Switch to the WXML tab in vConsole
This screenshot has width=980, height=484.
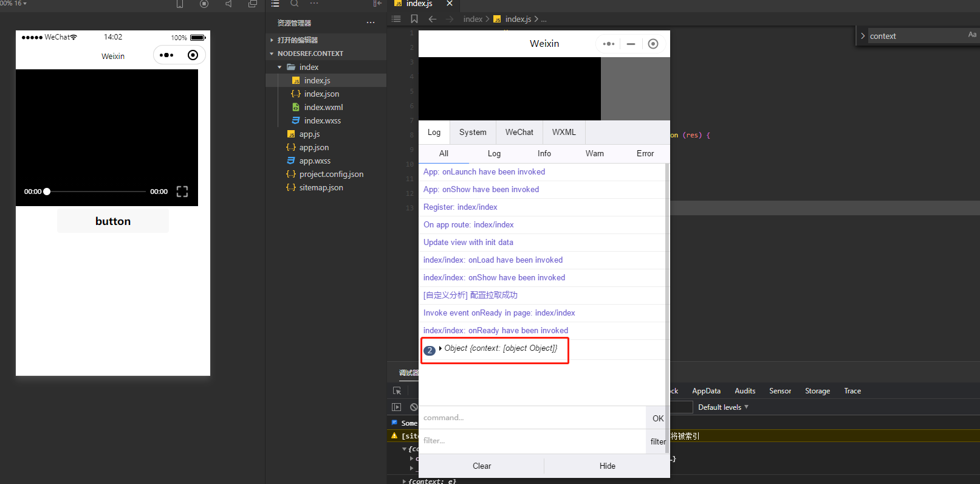point(564,132)
